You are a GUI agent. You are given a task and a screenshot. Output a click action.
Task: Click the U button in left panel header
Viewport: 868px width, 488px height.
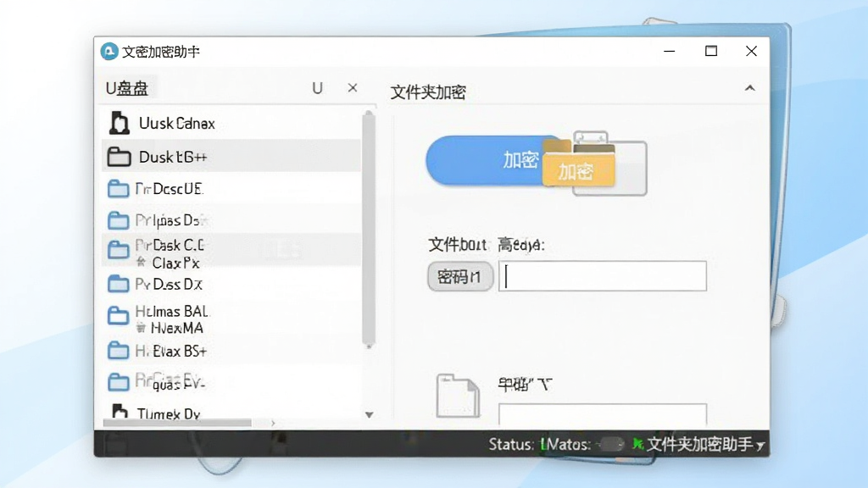(x=317, y=88)
